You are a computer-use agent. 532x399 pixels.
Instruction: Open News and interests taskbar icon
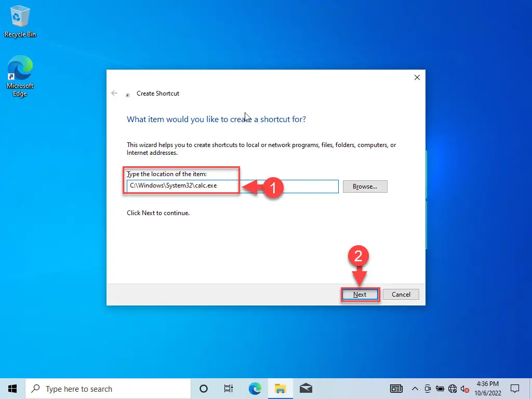396,389
